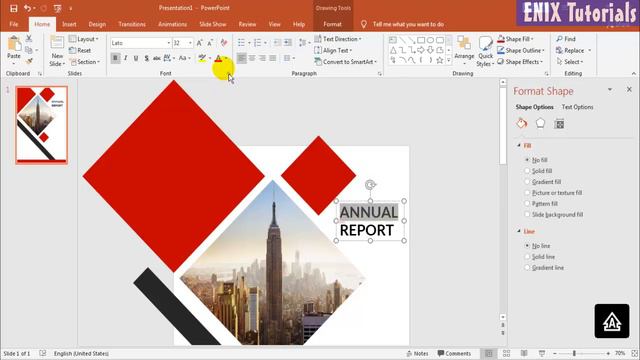Align text left
The width and height of the screenshot is (640, 360).
[242, 58]
